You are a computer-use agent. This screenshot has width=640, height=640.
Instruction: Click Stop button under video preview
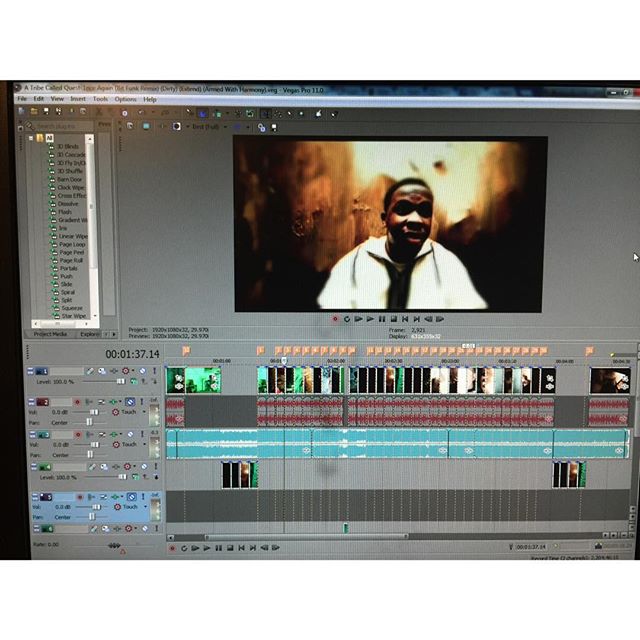(x=393, y=319)
